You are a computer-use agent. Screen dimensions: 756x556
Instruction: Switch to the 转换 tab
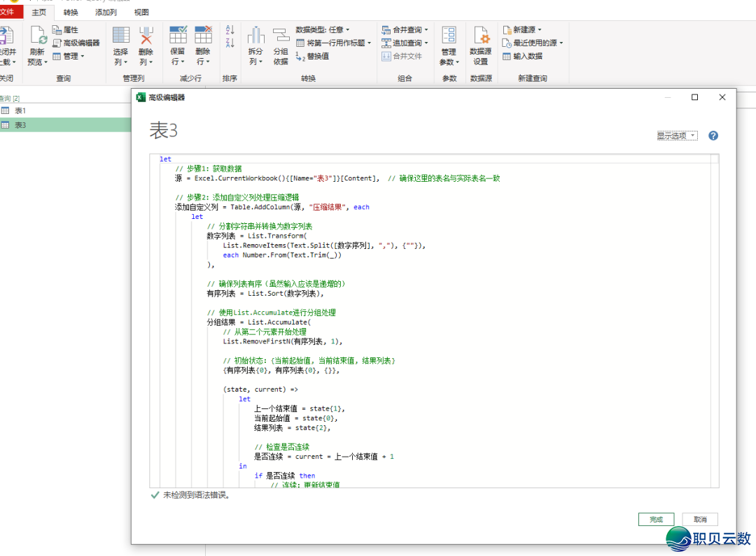click(71, 12)
